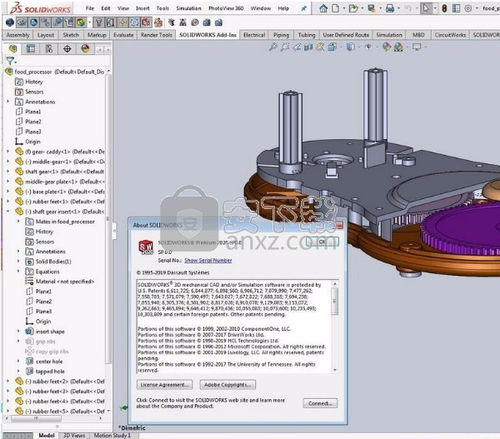Click the Adobe Copyrights button
This screenshot has width=500, height=439.
coord(228,385)
